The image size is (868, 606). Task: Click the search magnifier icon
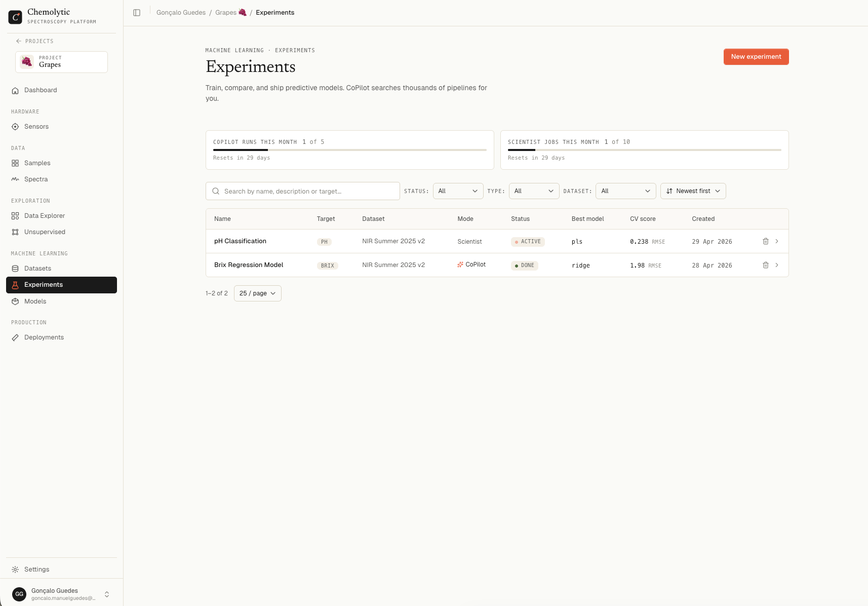216,191
